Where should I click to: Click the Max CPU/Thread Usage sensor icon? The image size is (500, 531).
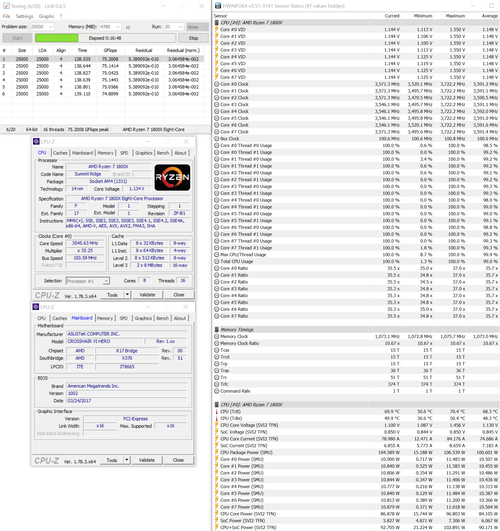coord(217,255)
